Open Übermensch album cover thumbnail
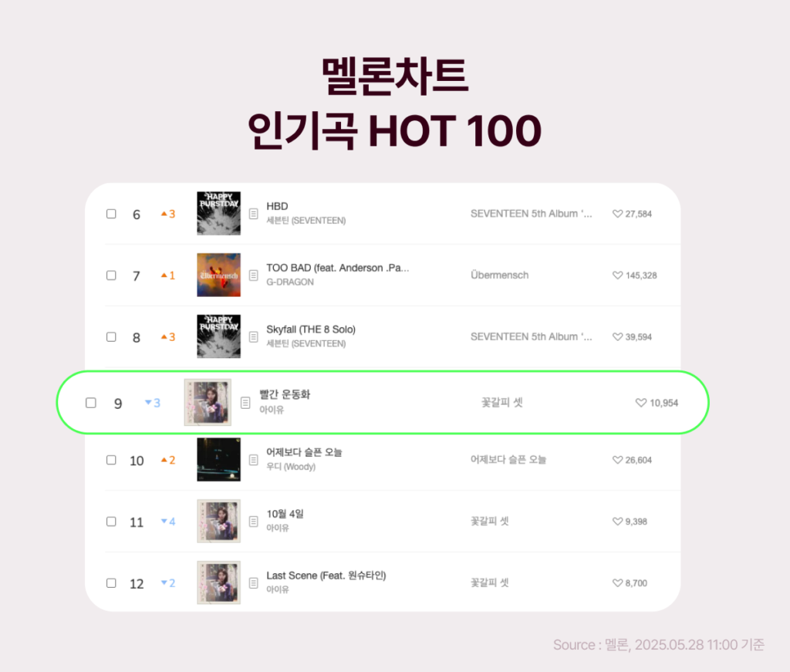 coord(218,275)
